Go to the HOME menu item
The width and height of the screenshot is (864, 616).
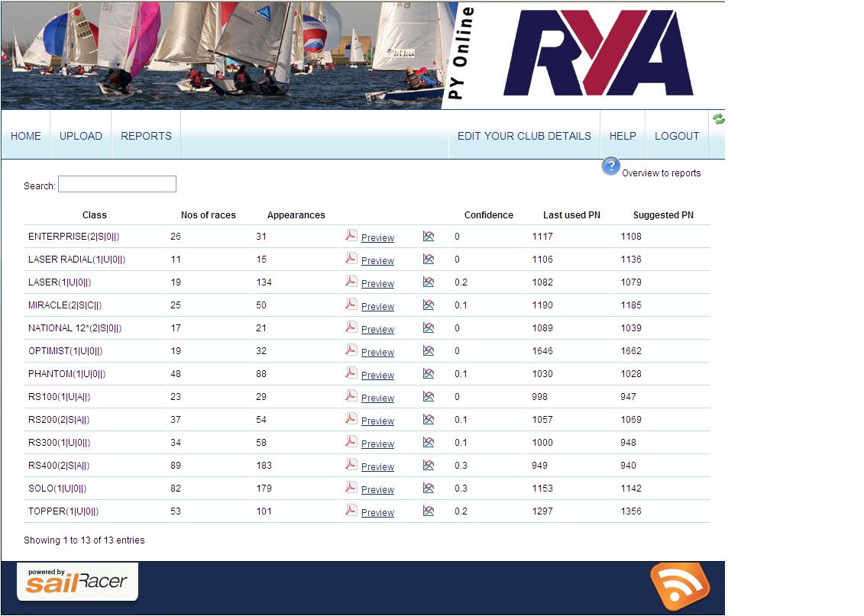tap(26, 136)
